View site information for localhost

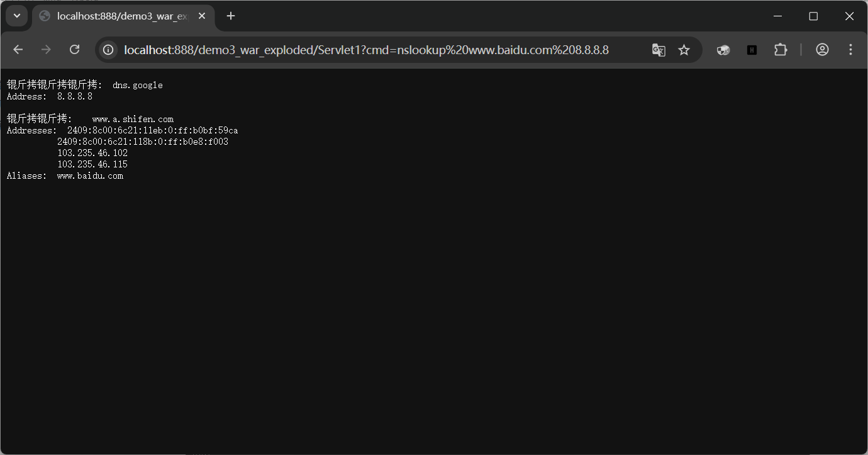click(x=108, y=50)
